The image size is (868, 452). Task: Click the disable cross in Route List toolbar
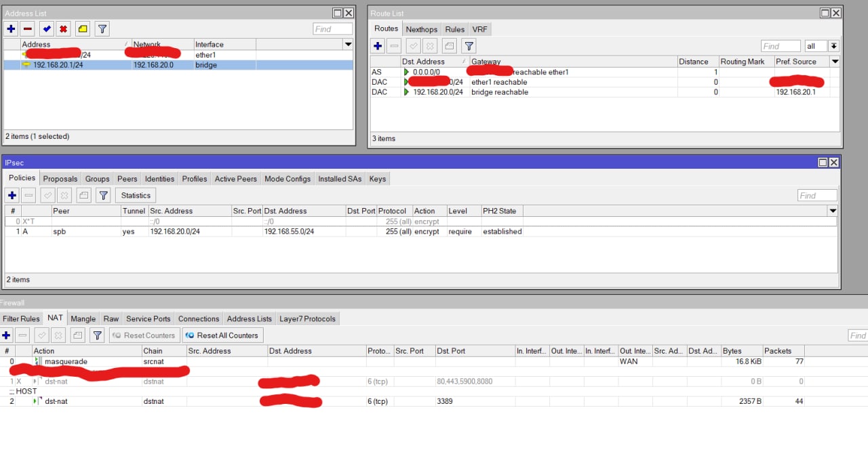[x=430, y=46]
